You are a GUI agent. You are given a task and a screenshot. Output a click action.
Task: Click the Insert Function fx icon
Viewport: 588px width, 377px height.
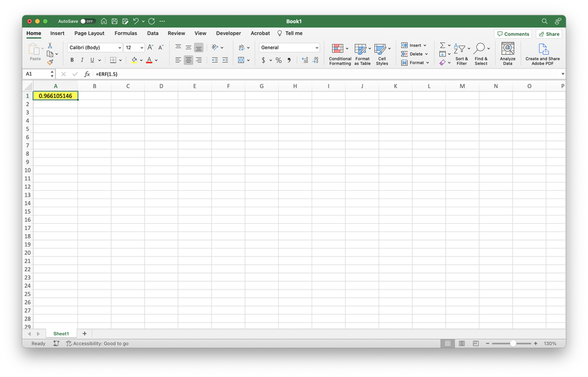tap(86, 74)
